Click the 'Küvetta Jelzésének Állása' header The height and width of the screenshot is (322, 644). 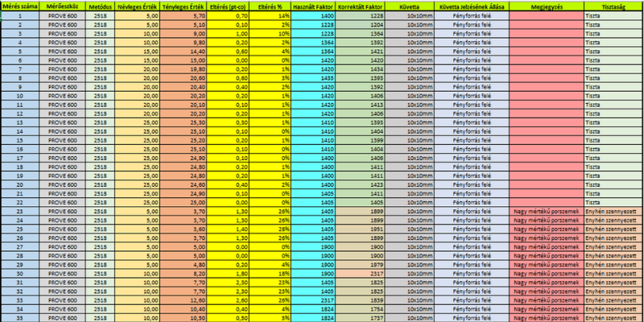click(472, 6)
